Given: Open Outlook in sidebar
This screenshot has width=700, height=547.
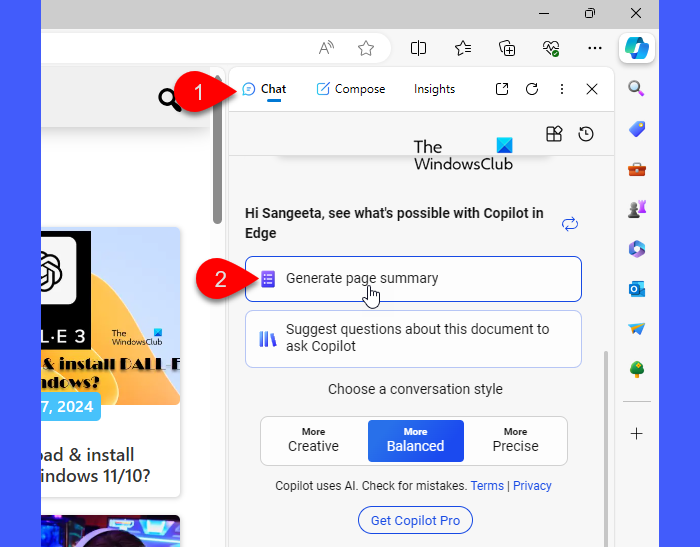Looking at the screenshot, I should point(637,289).
